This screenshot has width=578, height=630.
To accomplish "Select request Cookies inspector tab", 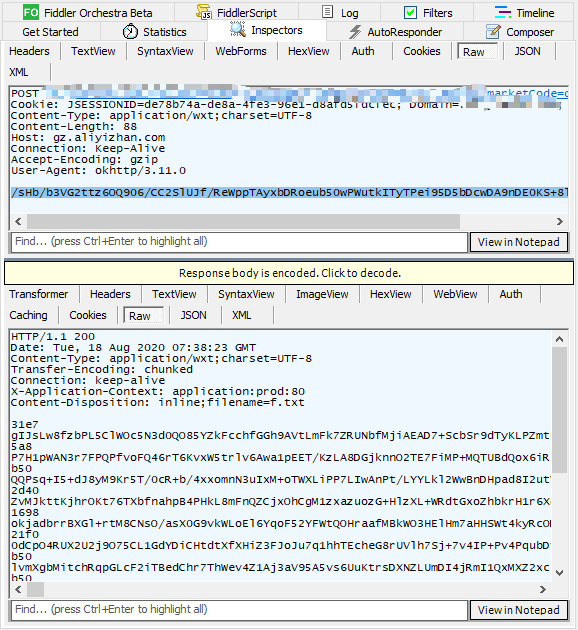I will [422, 51].
